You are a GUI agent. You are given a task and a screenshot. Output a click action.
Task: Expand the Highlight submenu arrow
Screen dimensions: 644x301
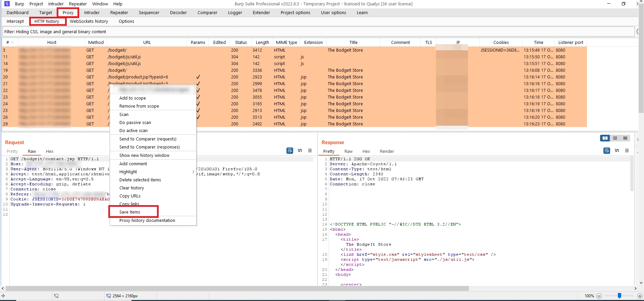pos(193,172)
